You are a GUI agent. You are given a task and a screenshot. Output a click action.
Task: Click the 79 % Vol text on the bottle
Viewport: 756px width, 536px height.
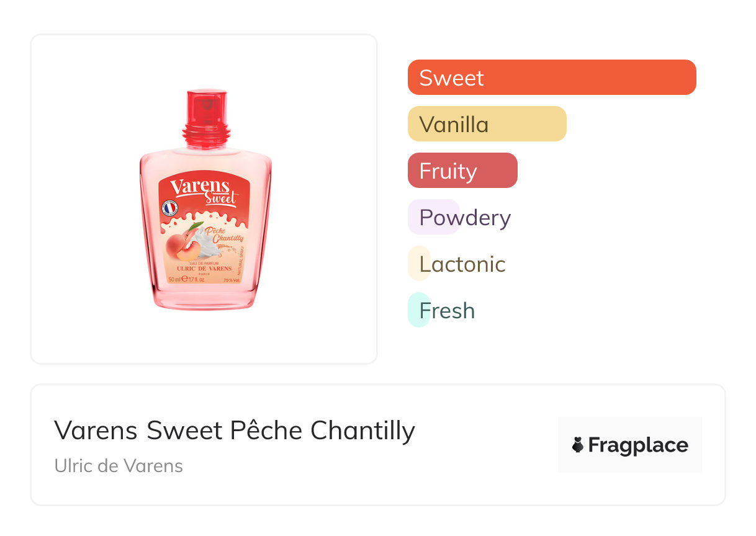pos(231,280)
